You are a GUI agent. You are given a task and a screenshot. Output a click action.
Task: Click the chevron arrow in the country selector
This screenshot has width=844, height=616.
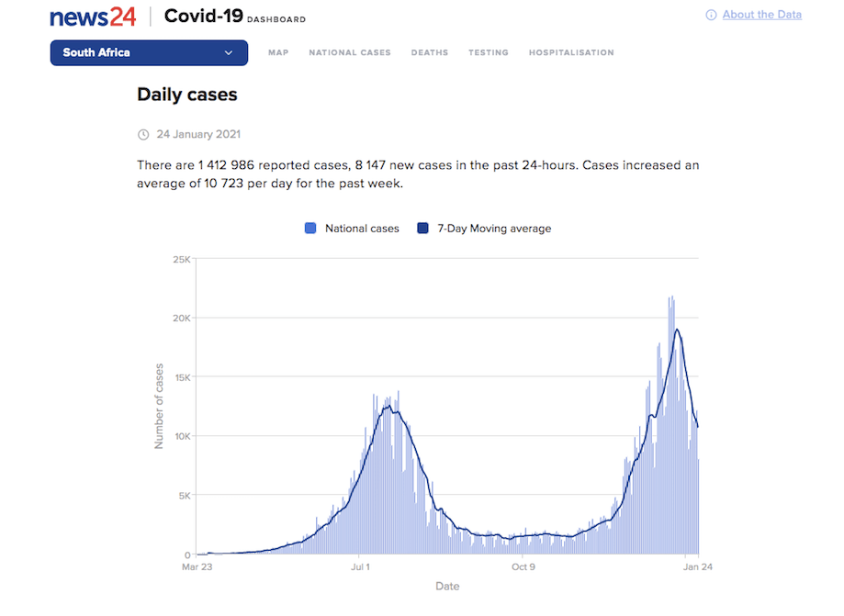pyautogui.click(x=229, y=53)
